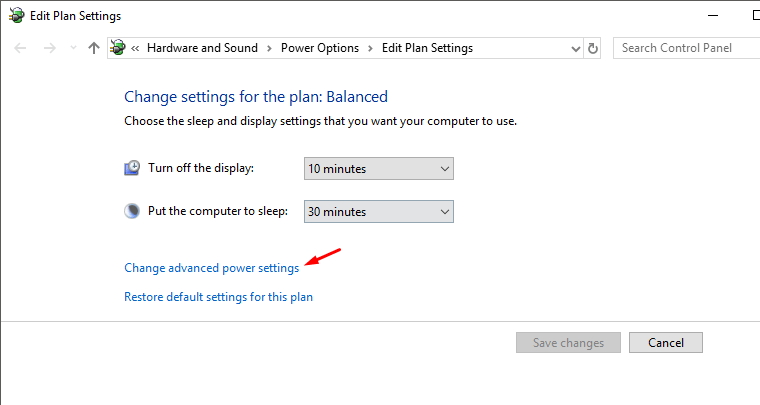760x405 pixels.
Task: Open the recent locations chevron
Action: (x=72, y=48)
